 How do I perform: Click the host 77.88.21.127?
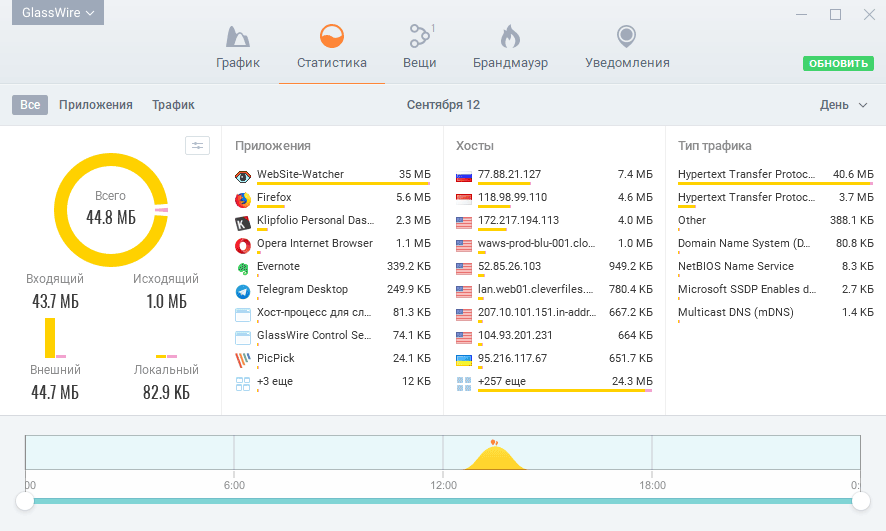point(509,174)
